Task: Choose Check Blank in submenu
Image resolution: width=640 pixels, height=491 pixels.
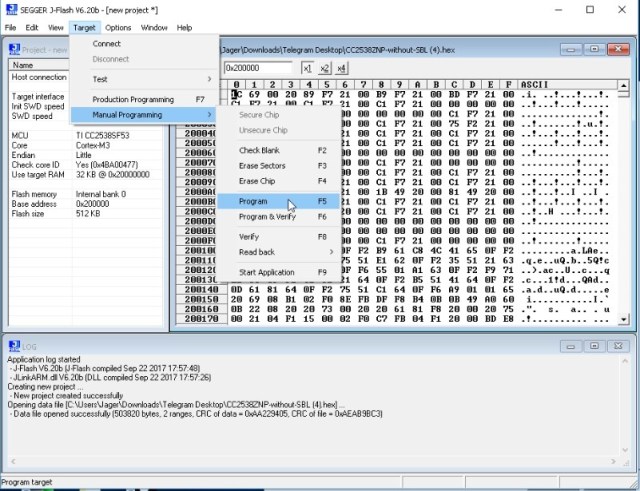Action: (x=278, y=151)
